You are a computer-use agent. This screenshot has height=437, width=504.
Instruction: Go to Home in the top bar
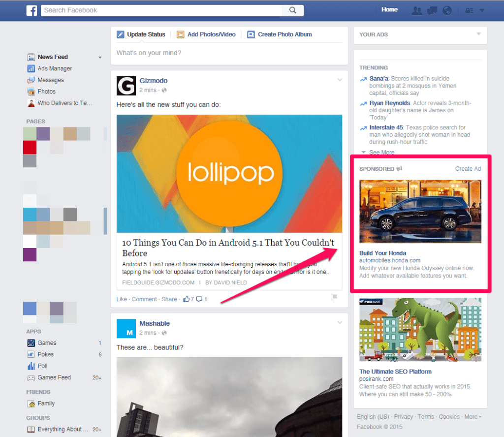389,10
